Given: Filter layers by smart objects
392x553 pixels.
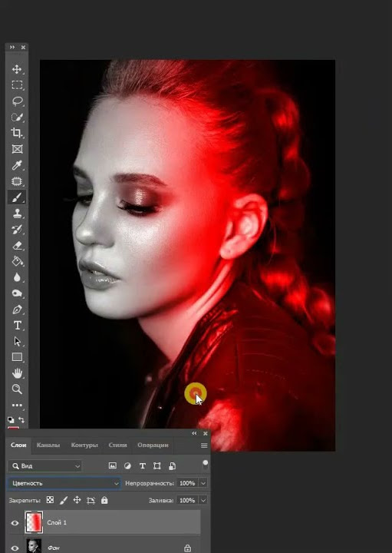Looking at the screenshot, I should pyautogui.click(x=173, y=466).
